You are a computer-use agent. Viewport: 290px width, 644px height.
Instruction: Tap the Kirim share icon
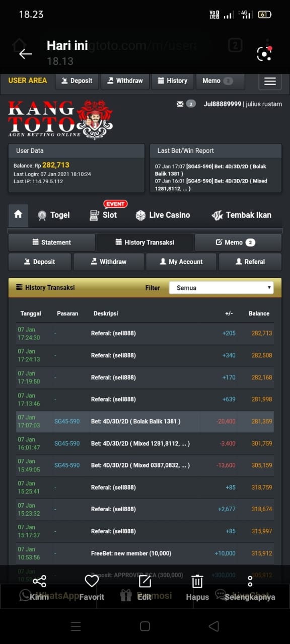point(39,582)
